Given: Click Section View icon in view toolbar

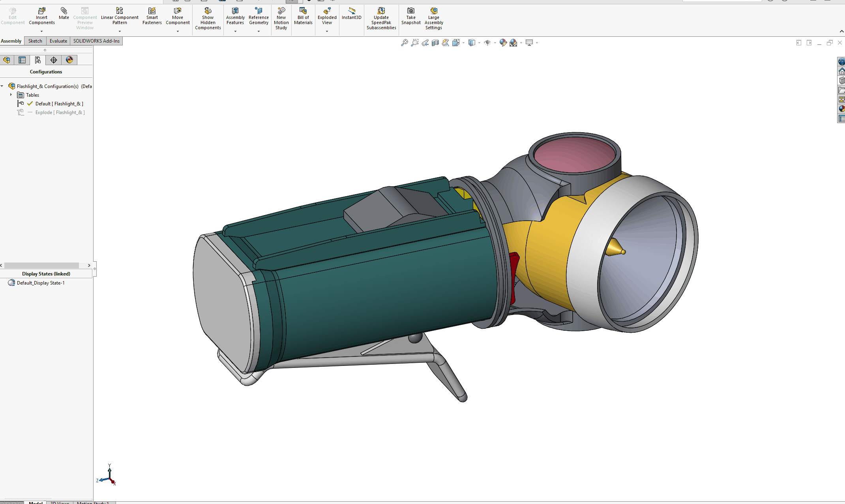Looking at the screenshot, I should click(x=435, y=43).
